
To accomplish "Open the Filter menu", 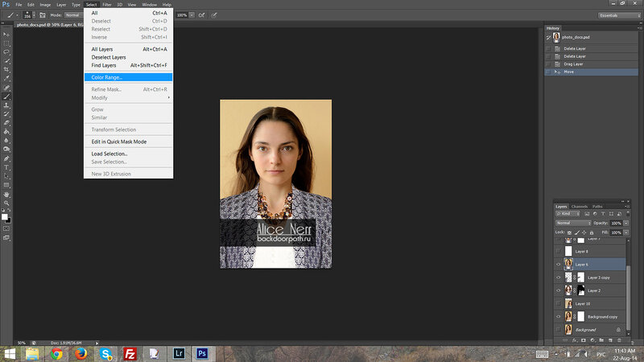I will pos(107,5).
